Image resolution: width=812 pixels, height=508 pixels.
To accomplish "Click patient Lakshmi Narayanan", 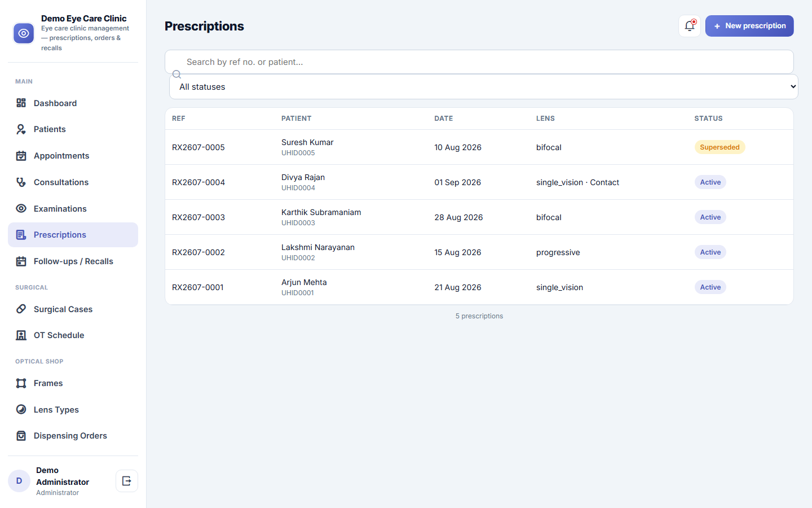I will (318, 247).
